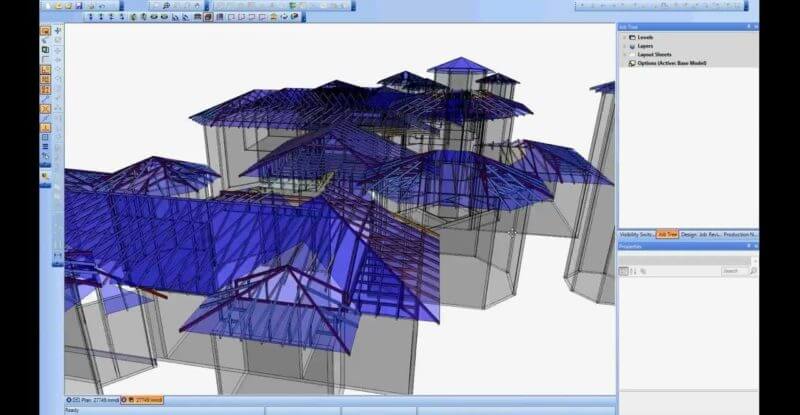Image resolution: width=800 pixels, height=415 pixels.
Task: Open the Production tab in right panel
Action: pyautogui.click(x=740, y=234)
